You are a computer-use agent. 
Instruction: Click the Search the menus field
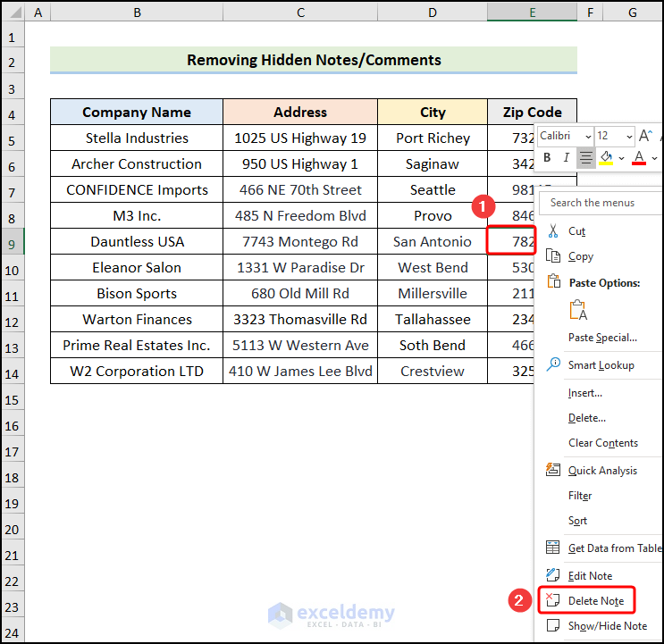(x=601, y=203)
